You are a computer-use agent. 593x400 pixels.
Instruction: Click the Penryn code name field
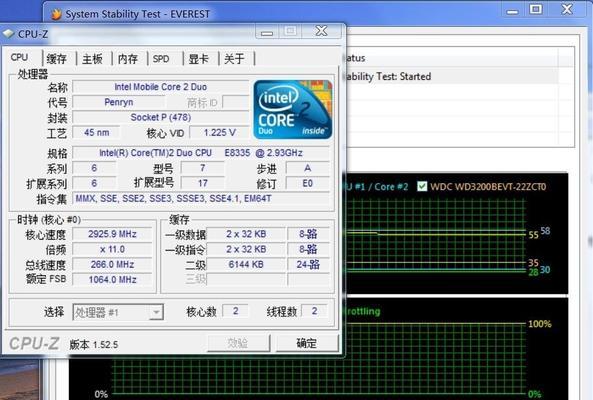tap(119, 102)
